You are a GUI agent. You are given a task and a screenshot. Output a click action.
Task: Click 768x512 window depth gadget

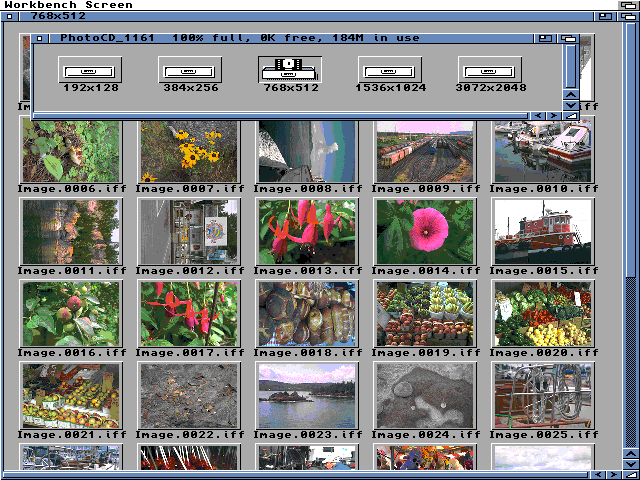coord(629,16)
